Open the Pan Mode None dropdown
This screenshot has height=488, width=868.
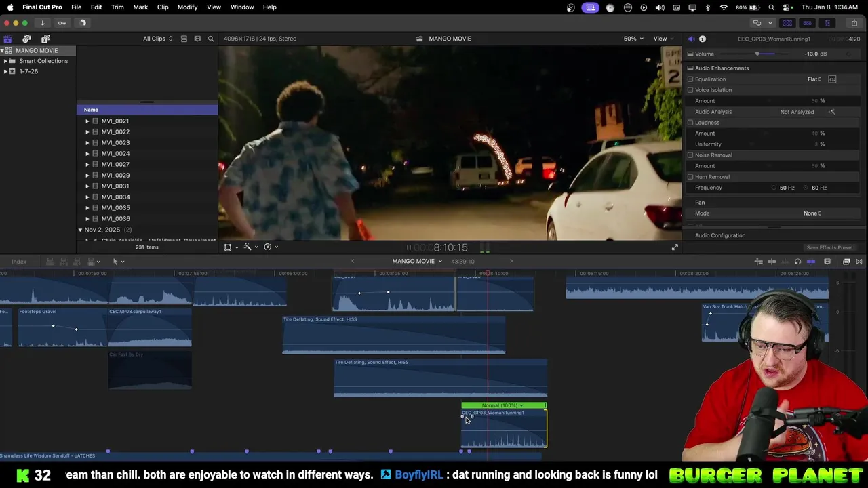pyautogui.click(x=812, y=213)
